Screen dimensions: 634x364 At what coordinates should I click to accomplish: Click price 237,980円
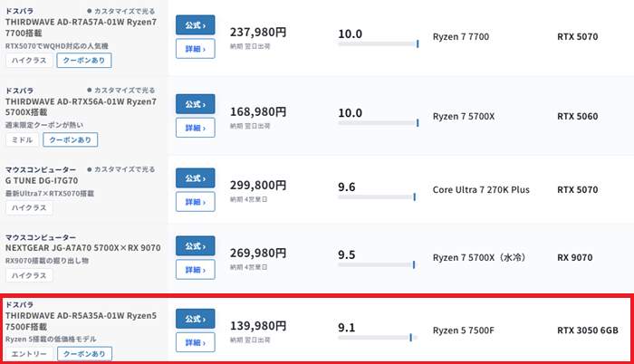[258, 33]
